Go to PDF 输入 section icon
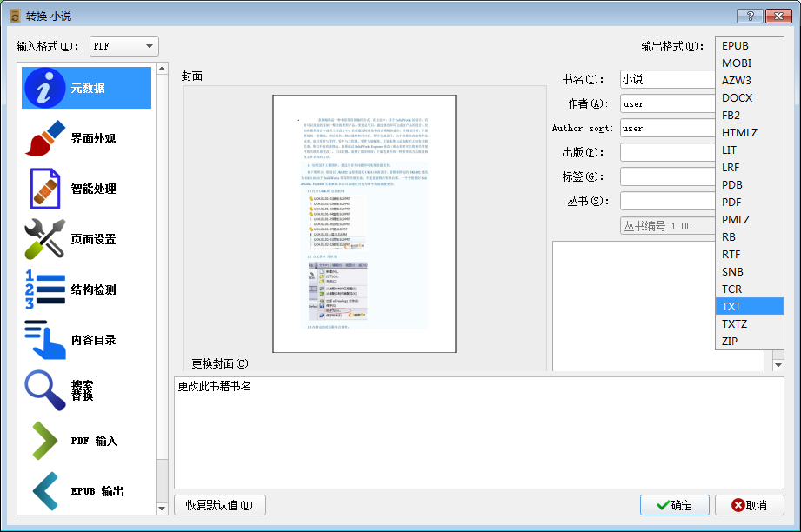Screen dimensions: 801x532 (x=45, y=441)
